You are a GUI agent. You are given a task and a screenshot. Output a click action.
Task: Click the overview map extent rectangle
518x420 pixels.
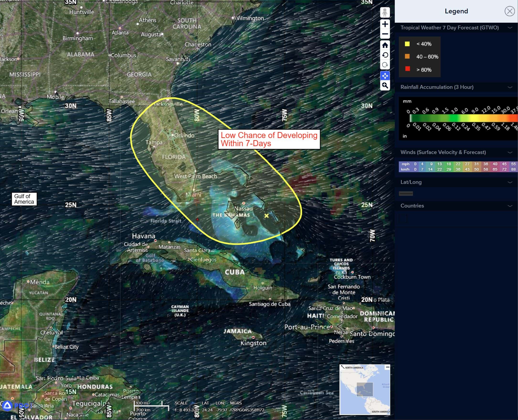tap(365, 389)
